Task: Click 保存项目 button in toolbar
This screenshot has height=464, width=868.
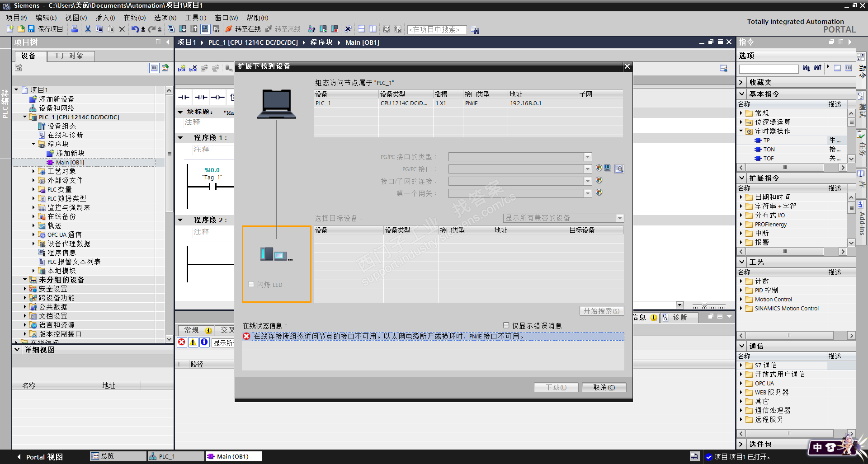Action: [x=46, y=29]
